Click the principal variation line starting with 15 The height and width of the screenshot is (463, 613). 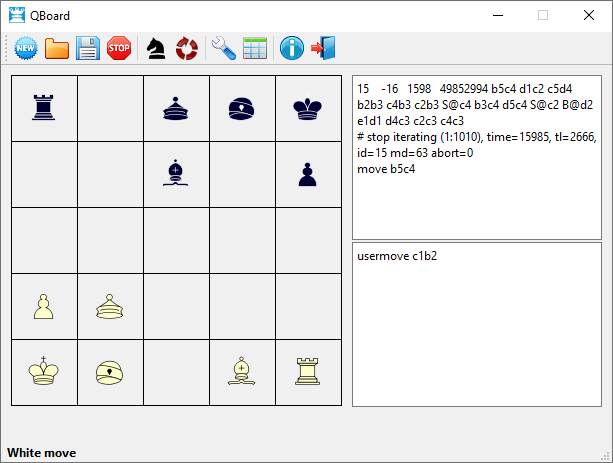coord(464,89)
